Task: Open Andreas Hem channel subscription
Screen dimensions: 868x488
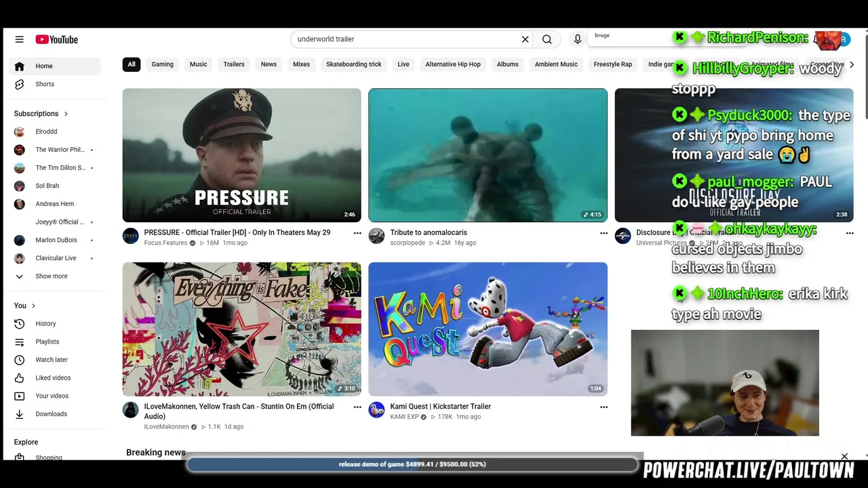Action: pos(54,204)
